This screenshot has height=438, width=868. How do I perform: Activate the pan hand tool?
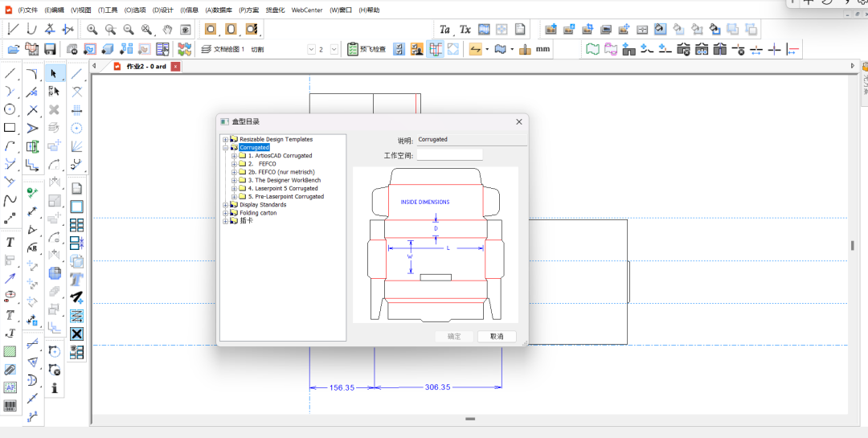point(167,30)
